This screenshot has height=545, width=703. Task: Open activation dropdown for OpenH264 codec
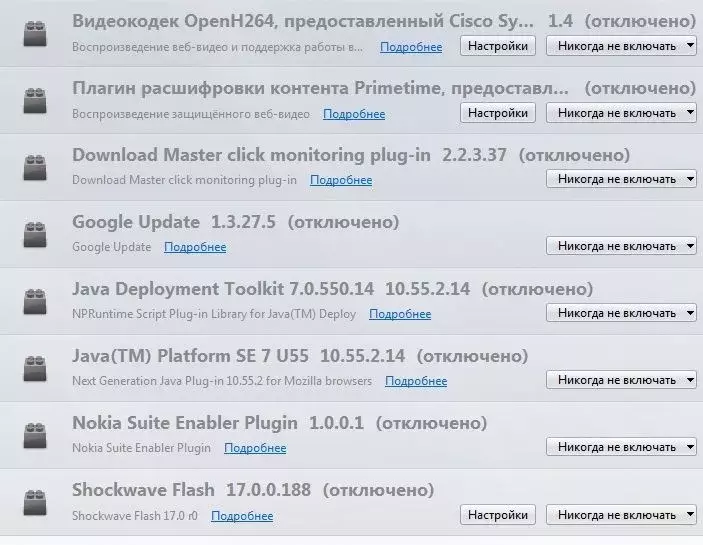[621, 46]
